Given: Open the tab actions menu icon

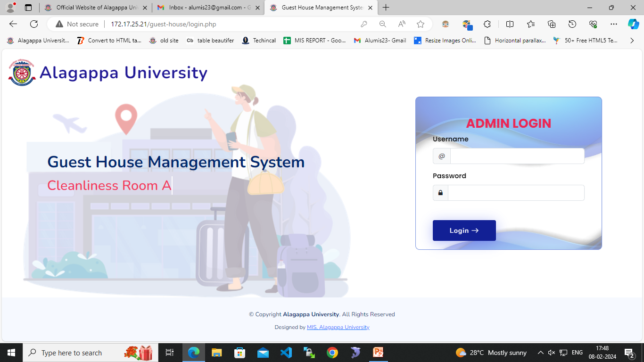Looking at the screenshot, I should [x=28, y=8].
